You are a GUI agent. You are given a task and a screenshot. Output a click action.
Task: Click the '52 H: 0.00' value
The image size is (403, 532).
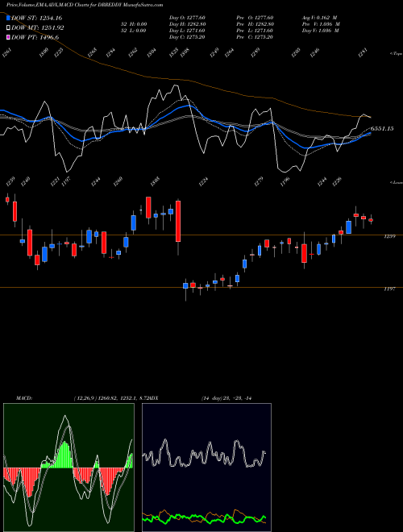(x=134, y=24)
